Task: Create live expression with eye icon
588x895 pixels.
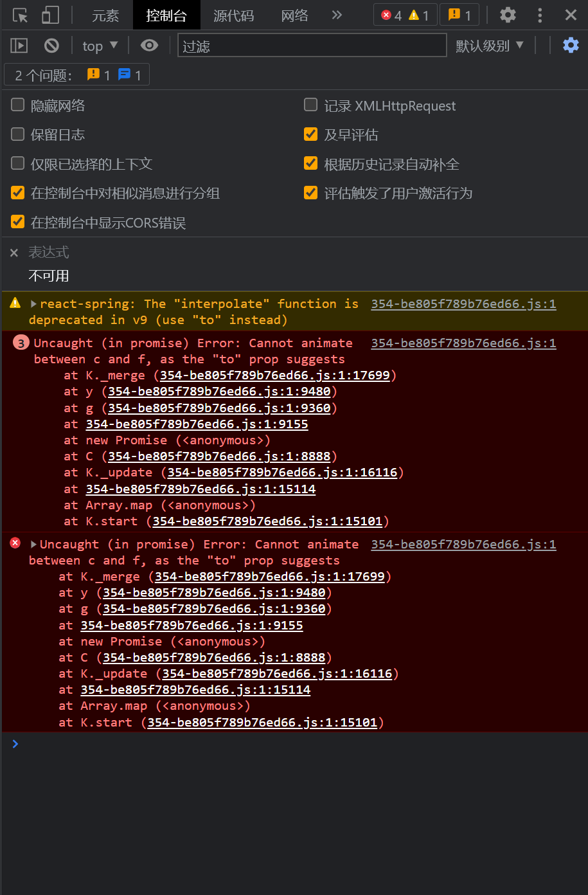Action: tap(149, 46)
